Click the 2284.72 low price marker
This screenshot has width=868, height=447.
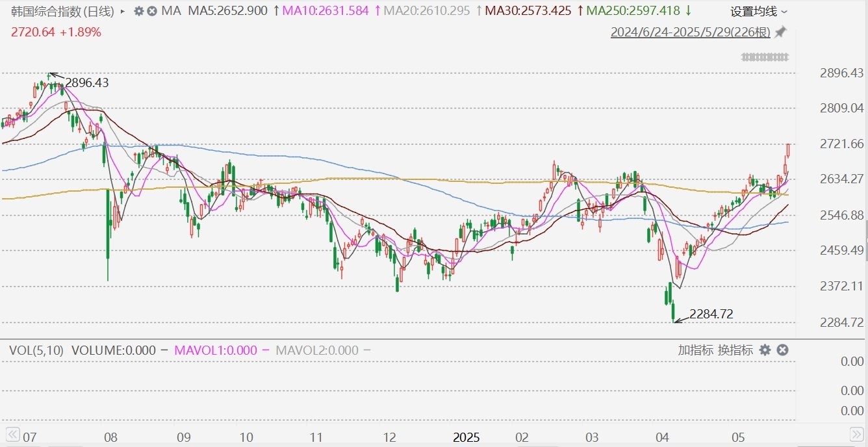(711, 314)
